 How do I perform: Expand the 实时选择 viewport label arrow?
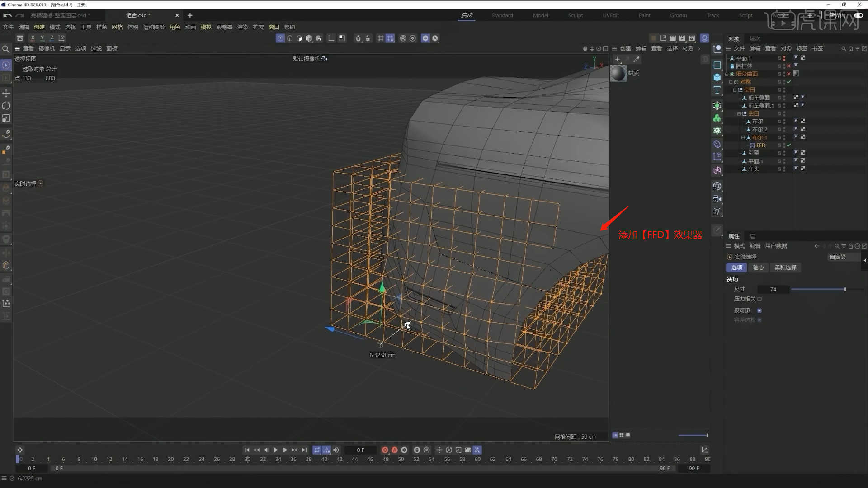click(41, 183)
